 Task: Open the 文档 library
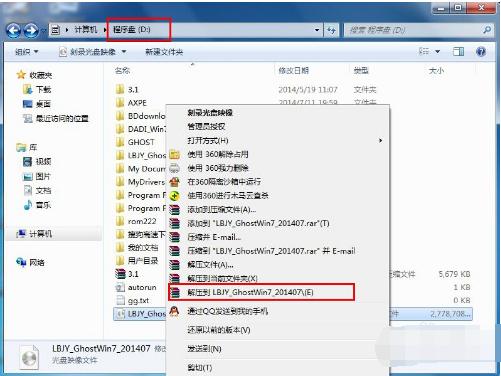pos(37,190)
